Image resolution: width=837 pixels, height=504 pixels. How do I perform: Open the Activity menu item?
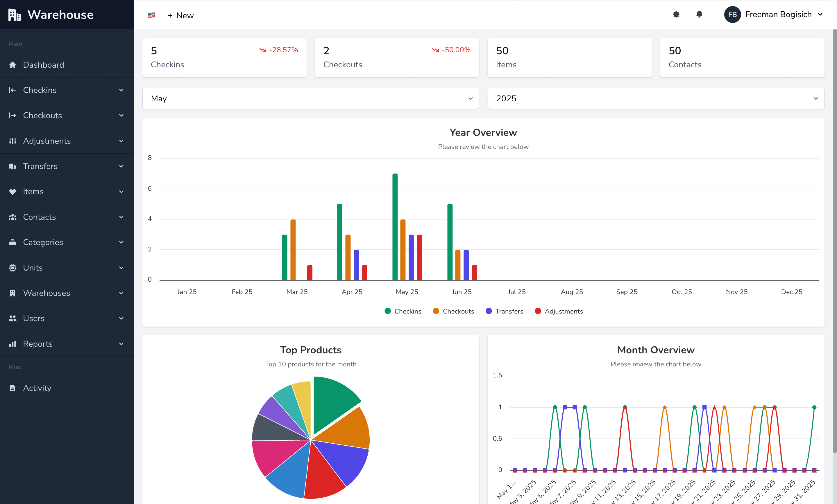[37, 388]
